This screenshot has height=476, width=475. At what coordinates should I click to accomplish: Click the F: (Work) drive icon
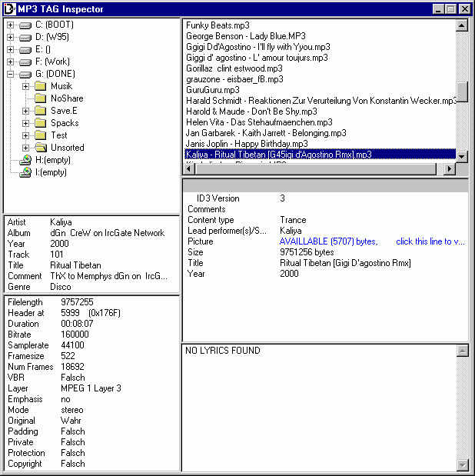[25, 62]
